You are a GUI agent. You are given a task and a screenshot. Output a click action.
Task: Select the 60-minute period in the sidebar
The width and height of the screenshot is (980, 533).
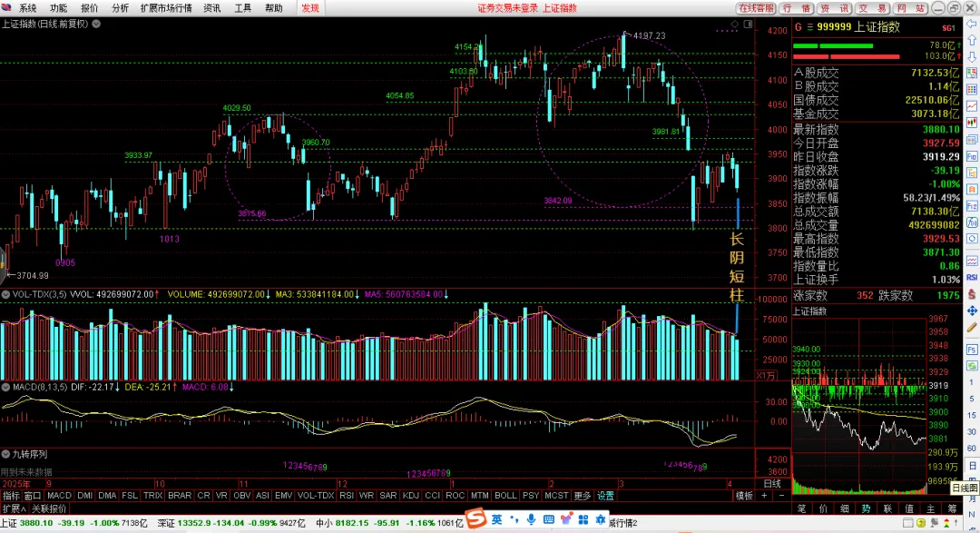coord(972,448)
